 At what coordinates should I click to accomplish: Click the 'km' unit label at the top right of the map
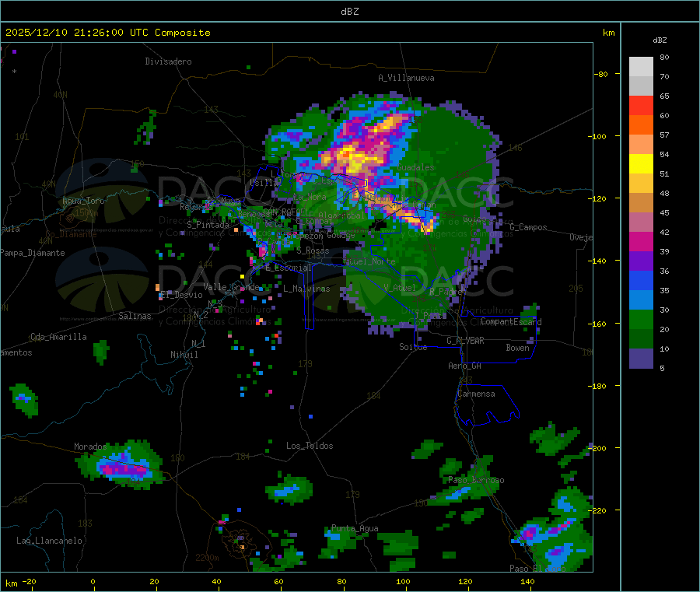(608, 33)
